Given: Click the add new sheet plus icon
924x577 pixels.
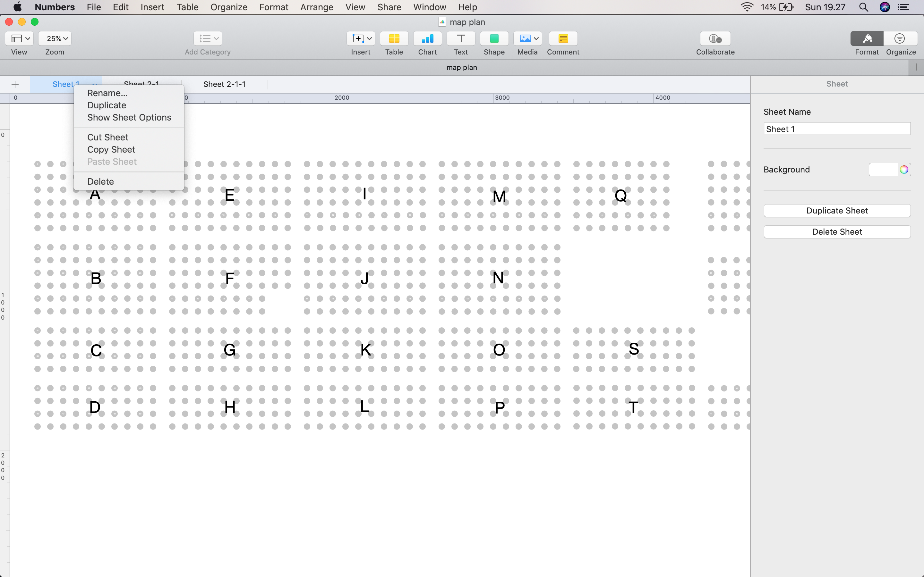Looking at the screenshot, I should tap(15, 84).
